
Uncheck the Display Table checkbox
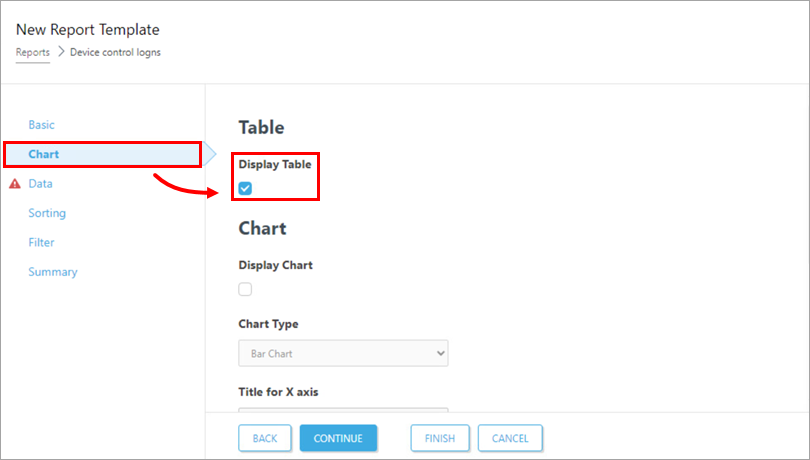point(245,188)
